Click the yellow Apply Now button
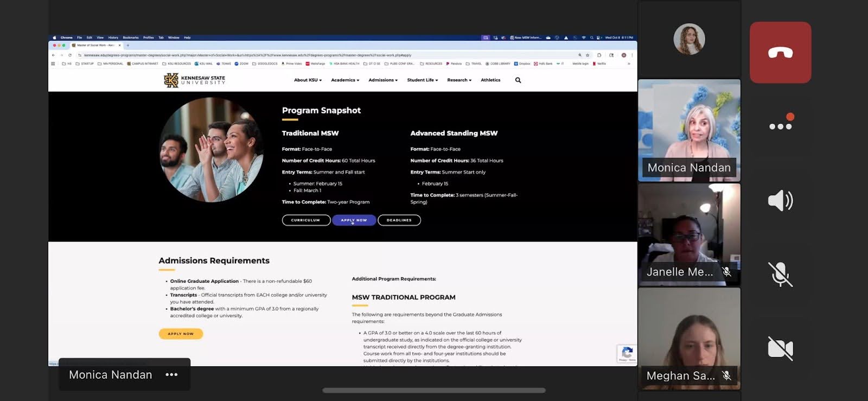 click(x=181, y=334)
